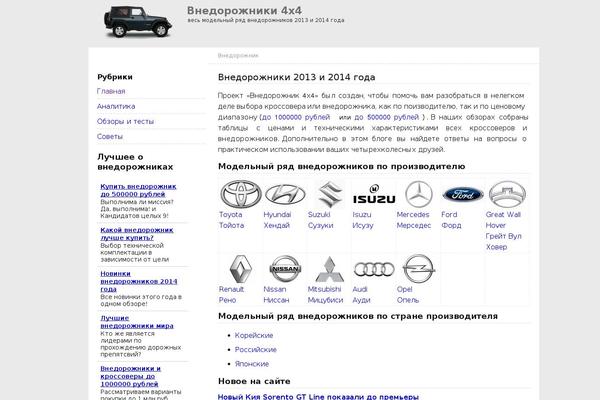The height and width of the screenshot is (400, 600).
Task: Click the Toyota Тойота text link
Action: click(x=232, y=220)
